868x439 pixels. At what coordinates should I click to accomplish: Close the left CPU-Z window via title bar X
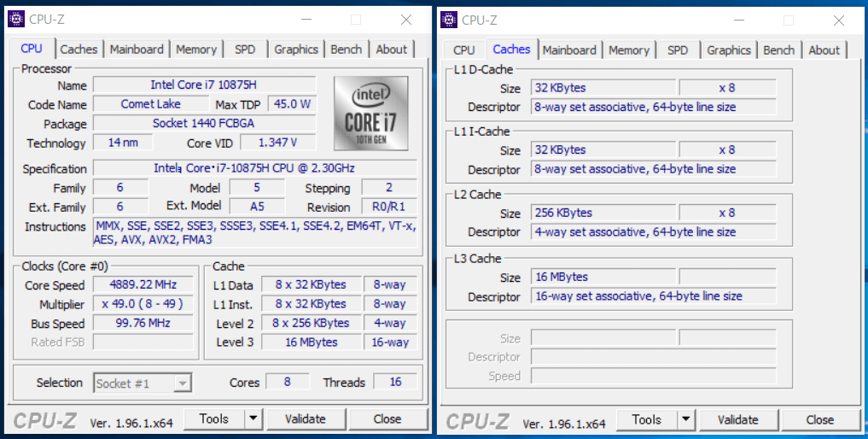click(x=406, y=20)
